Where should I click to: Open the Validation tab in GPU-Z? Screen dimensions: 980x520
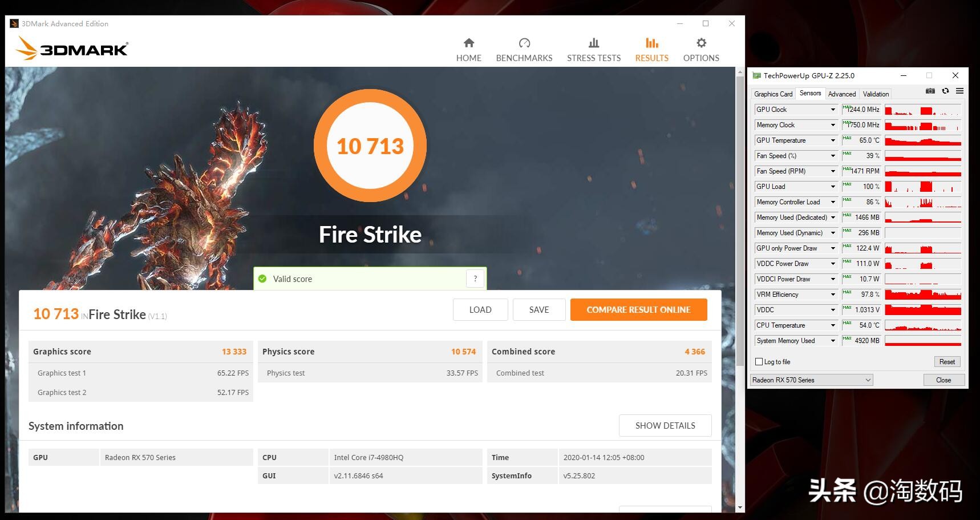click(876, 94)
